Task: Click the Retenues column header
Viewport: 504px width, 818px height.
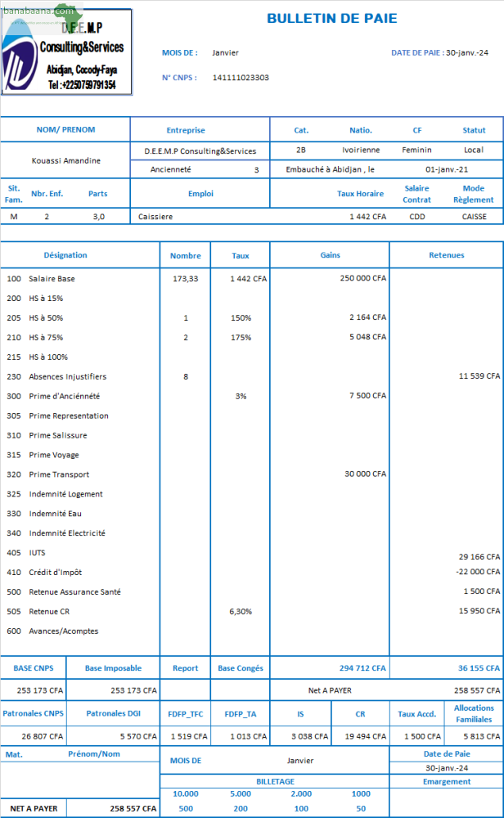Action: click(447, 255)
